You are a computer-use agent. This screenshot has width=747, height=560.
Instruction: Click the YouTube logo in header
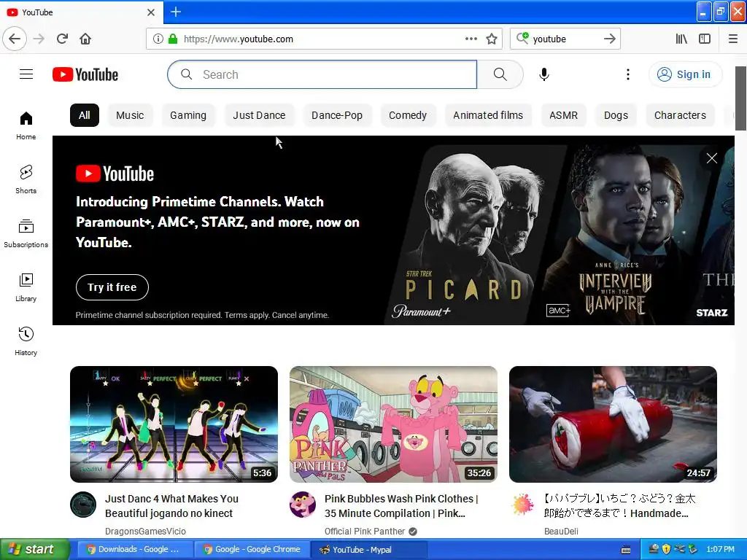point(85,75)
